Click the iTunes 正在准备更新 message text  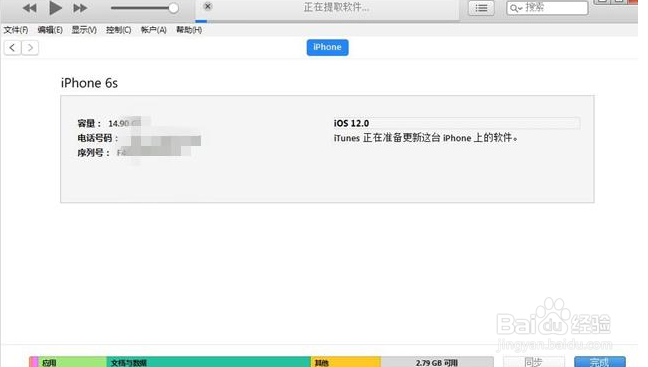[x=426, y=138]
